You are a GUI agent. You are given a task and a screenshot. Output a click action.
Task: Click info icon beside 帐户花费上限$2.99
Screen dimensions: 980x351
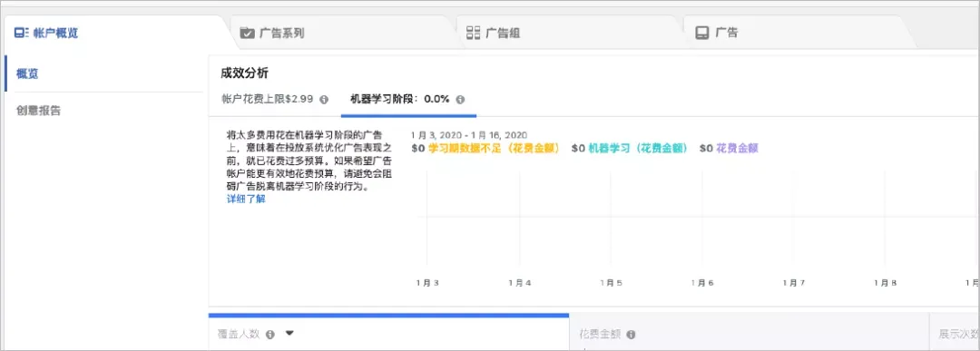tap(324, 100)
